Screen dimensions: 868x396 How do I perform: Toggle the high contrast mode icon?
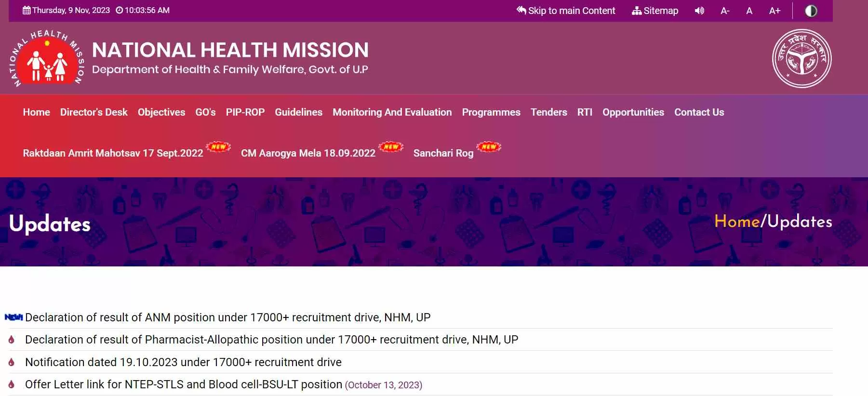pyautogui.click(x=811, y=11)
